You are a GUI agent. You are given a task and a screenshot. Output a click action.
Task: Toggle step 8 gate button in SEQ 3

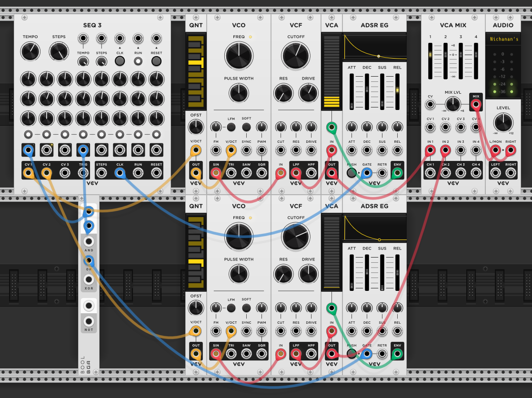tap(156, 135)
